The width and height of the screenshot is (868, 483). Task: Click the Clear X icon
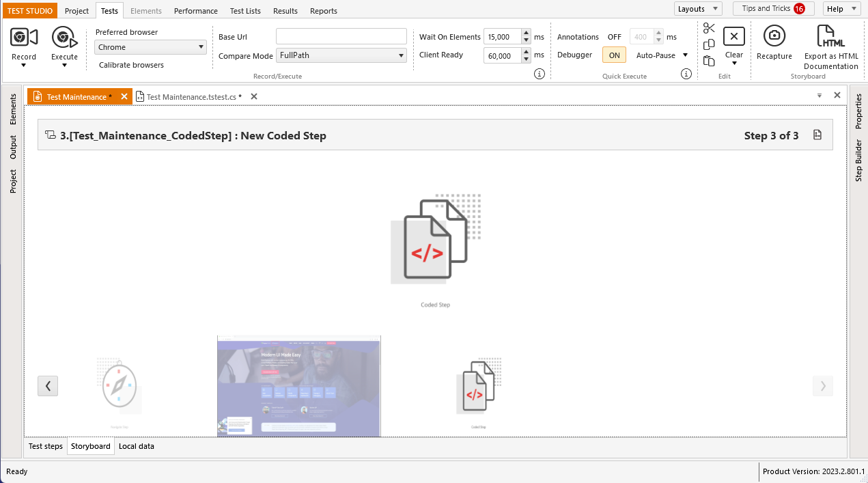click(734, 37)
